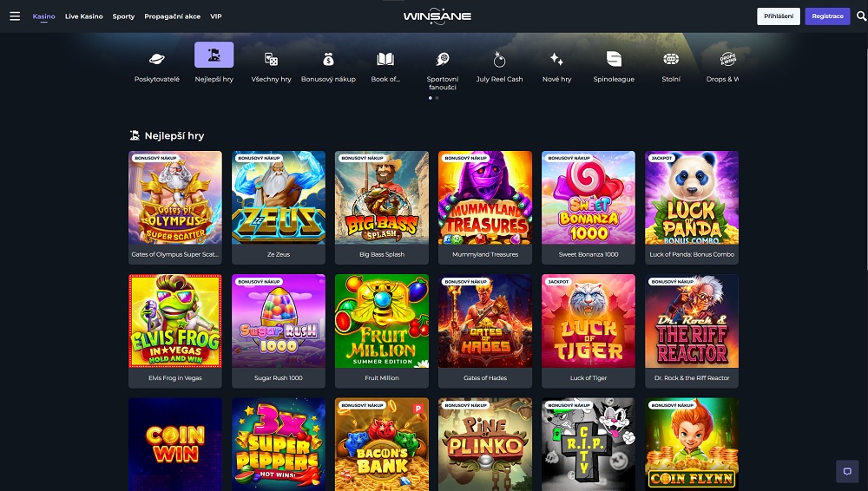Viewport: 868px width, 491px height.
Task: Open the Poskytovatelé planet icon
Action: click(x=156, y=59)
